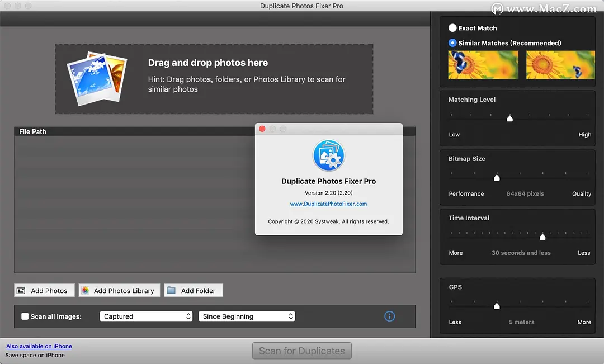Click the Low label of Matching Level
This screenshot has width=604, height=364.
(x=454, y=134)
